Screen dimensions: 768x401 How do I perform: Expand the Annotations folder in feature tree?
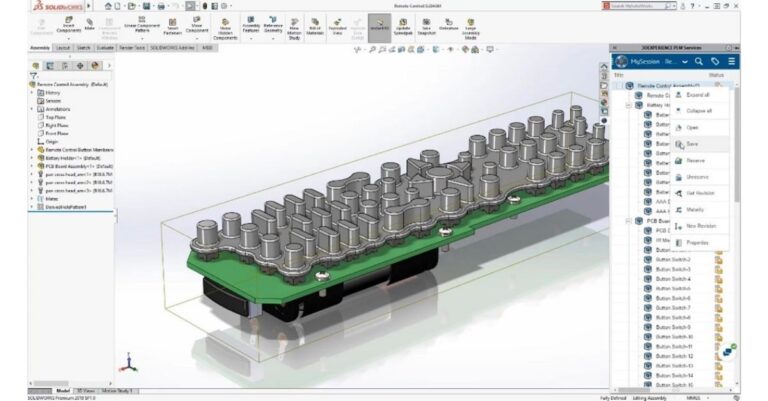click(31, 109)
